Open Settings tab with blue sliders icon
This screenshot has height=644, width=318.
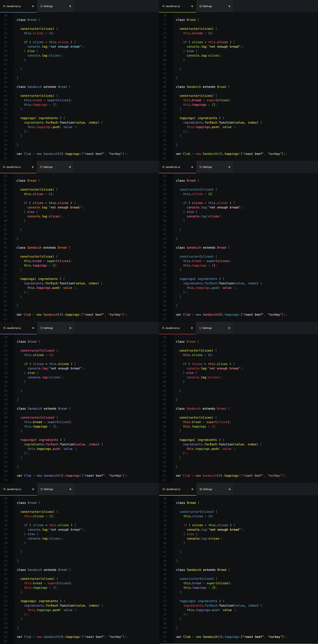pyautogui.click(x=55, y=6)
